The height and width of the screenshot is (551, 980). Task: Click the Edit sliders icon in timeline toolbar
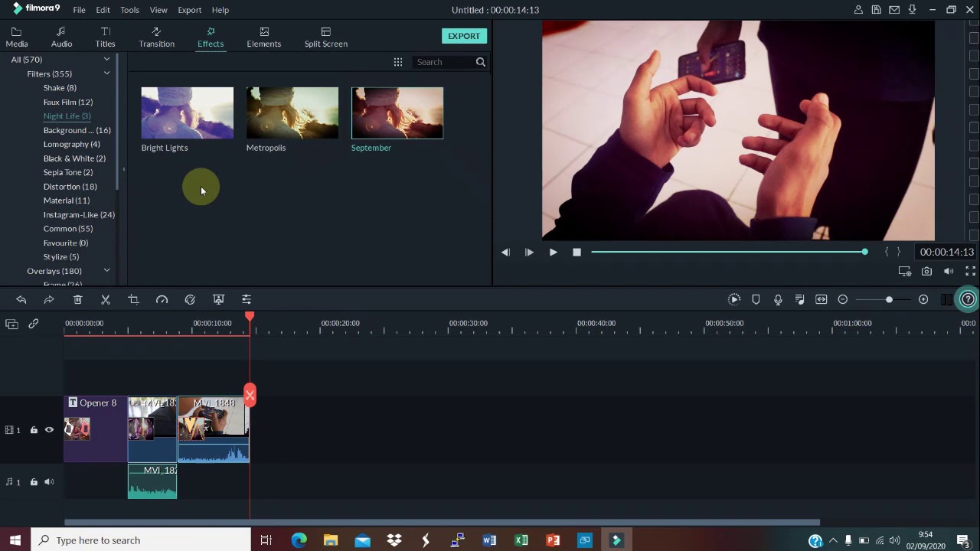[247, 299]
